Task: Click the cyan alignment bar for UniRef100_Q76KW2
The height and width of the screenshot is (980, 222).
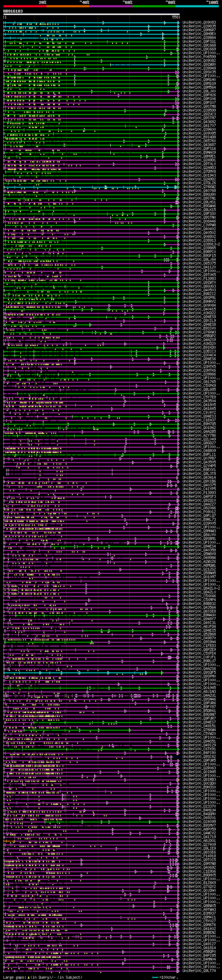Action: (91, 187)
